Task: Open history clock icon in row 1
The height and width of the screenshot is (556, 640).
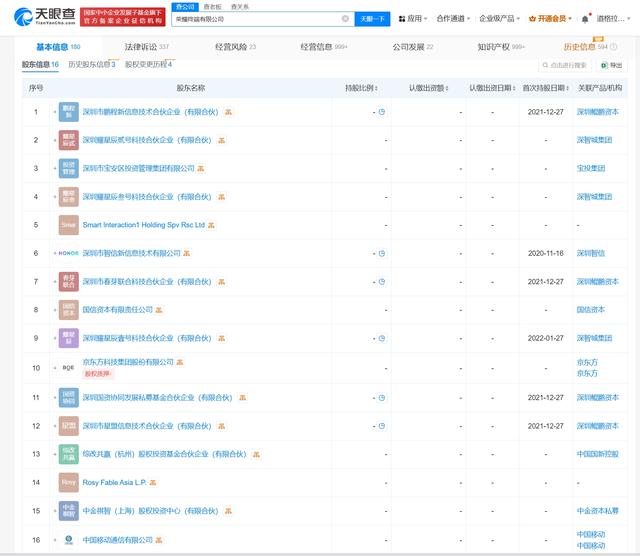Action: (382, 112)
